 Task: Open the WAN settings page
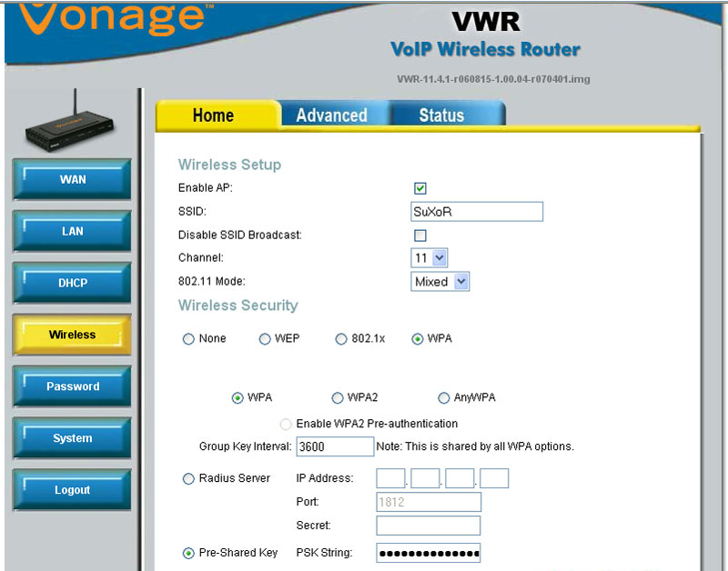click(71, 179)
